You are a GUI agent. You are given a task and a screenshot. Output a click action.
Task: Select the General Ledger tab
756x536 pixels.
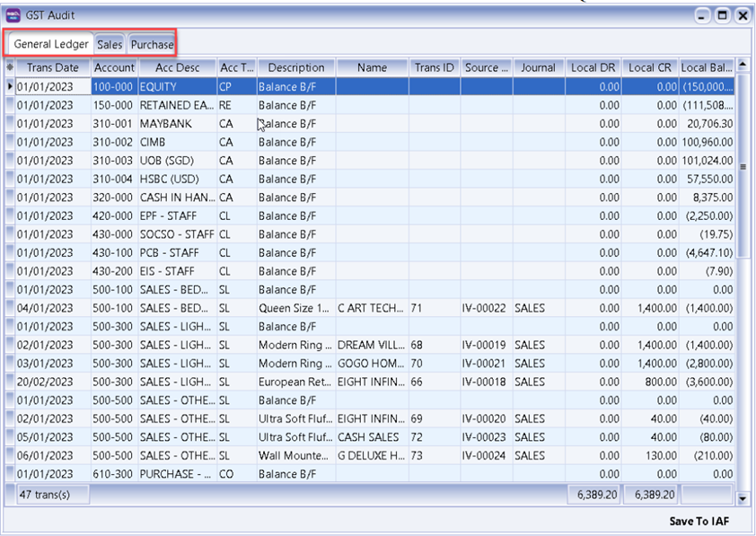pos(51,44)
